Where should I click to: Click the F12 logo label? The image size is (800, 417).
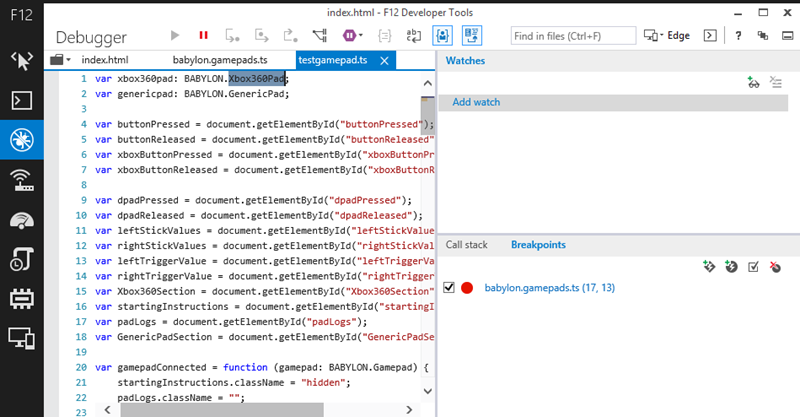click(x=21, y=15)
